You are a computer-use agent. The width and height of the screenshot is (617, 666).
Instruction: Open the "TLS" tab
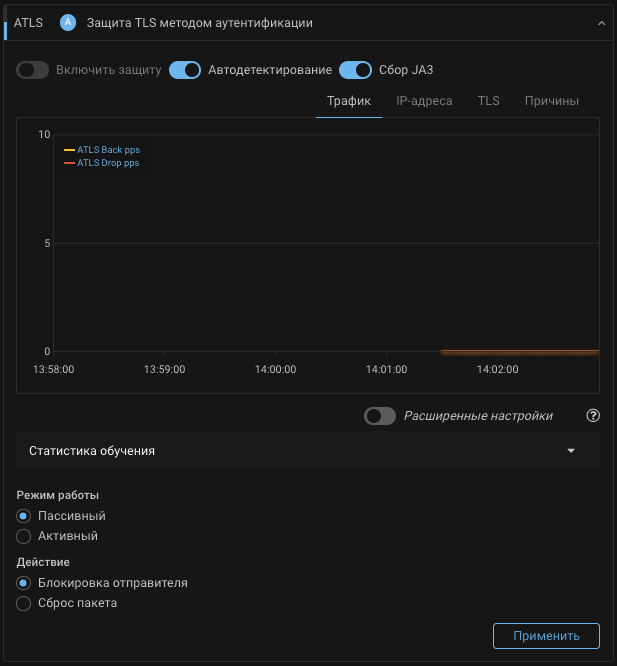[488, 101]
